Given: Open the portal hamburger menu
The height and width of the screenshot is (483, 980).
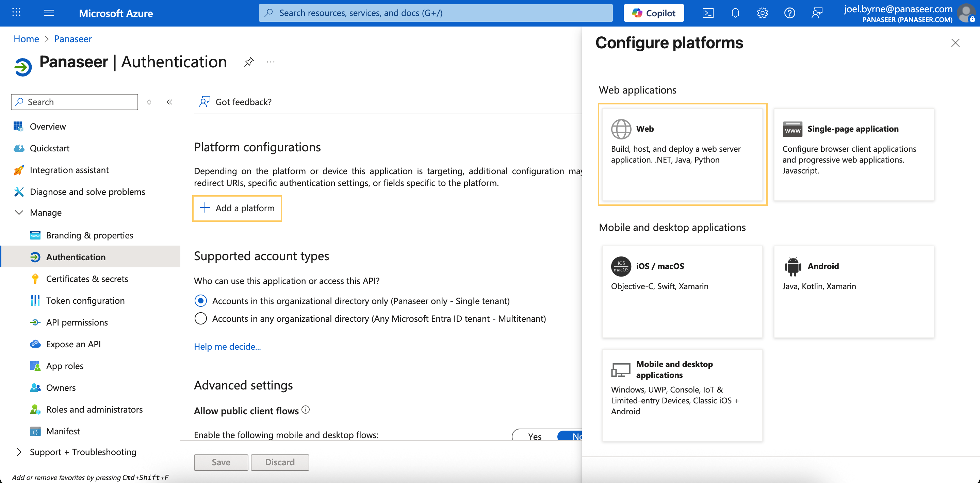Looking at the screenshot, I should (x=49, y=13).
